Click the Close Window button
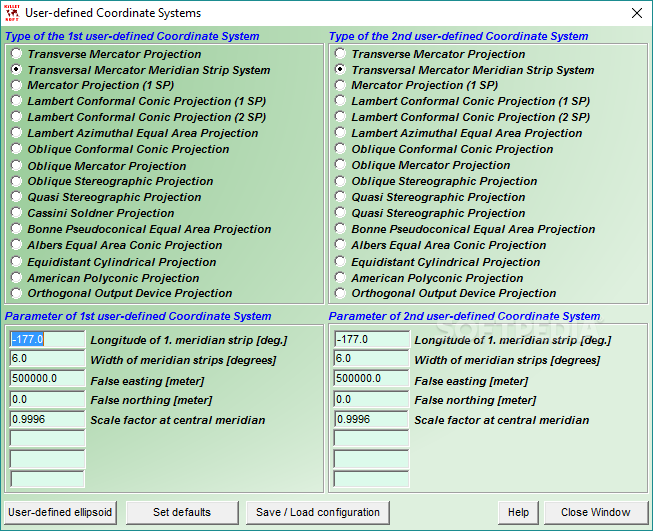653x531 pixels. pyautogui.click(x=596, y=512)
